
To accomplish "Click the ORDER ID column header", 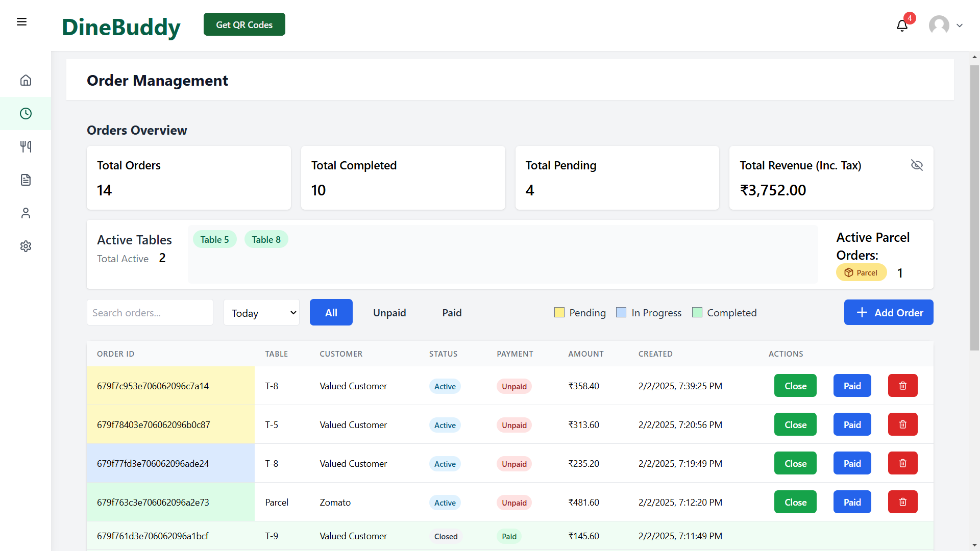I will click(x=115, y=354).
